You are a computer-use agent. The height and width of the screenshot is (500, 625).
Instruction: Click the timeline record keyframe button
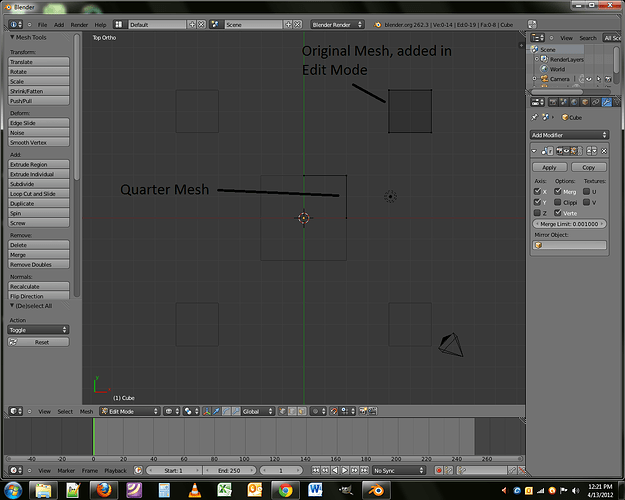click(439, 470)
